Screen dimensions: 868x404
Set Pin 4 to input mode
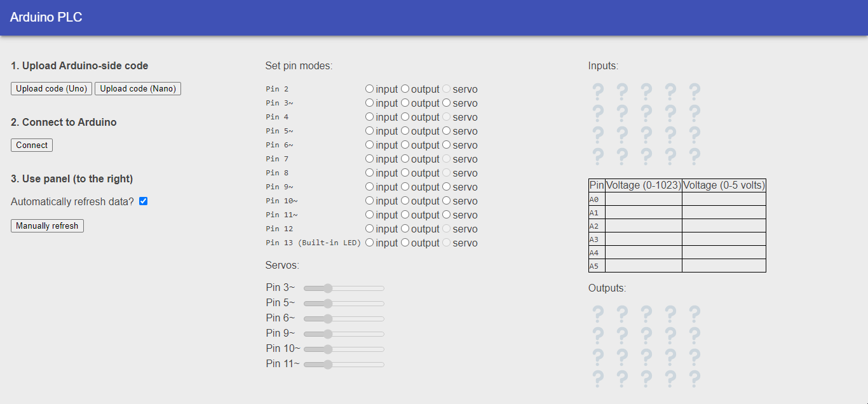pyautogui.click(x=369, y=117)
